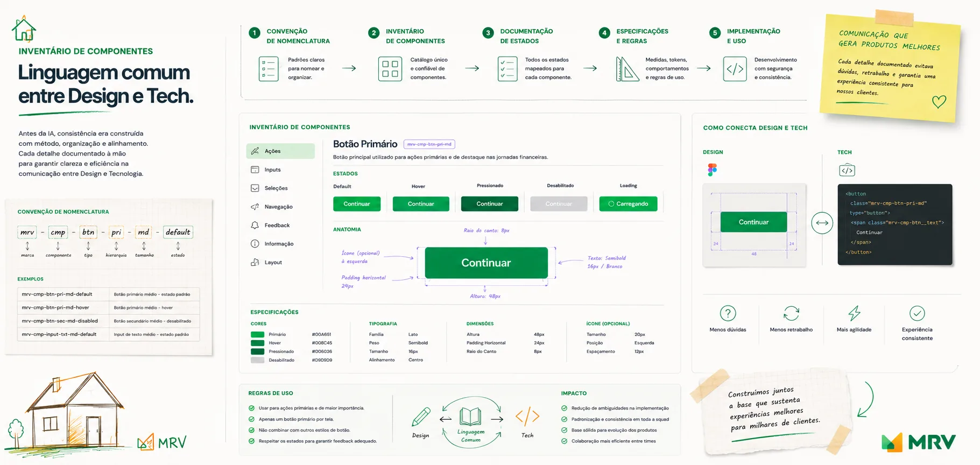
Task: Click the Hover state Continuar button
Action: tap(421, 204)
